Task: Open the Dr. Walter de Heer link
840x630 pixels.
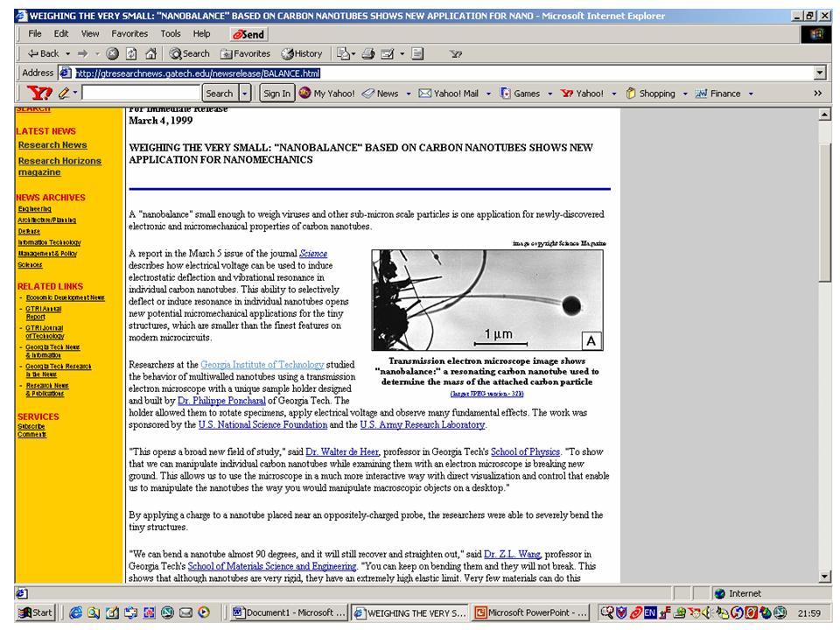Action: click(x=342, y=451)
